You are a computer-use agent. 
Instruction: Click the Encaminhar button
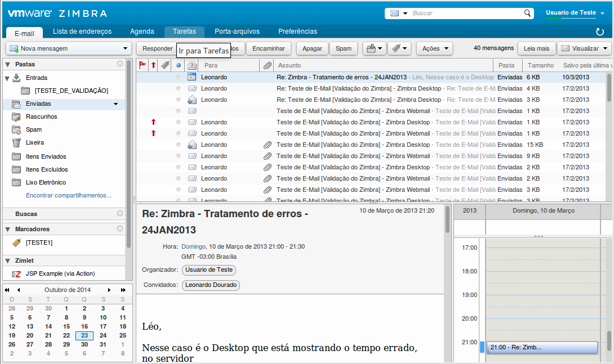tap(269, 48)
